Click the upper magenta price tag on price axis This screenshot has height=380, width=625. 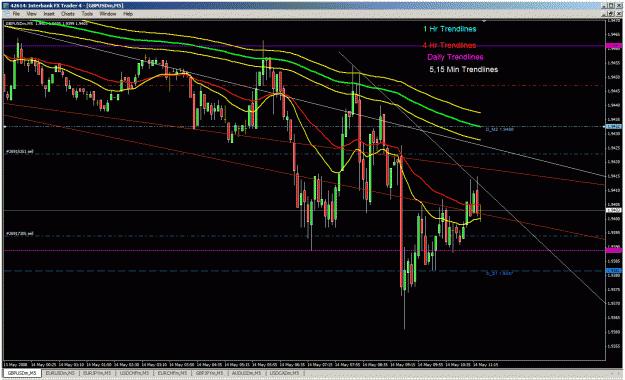(613, 46)
